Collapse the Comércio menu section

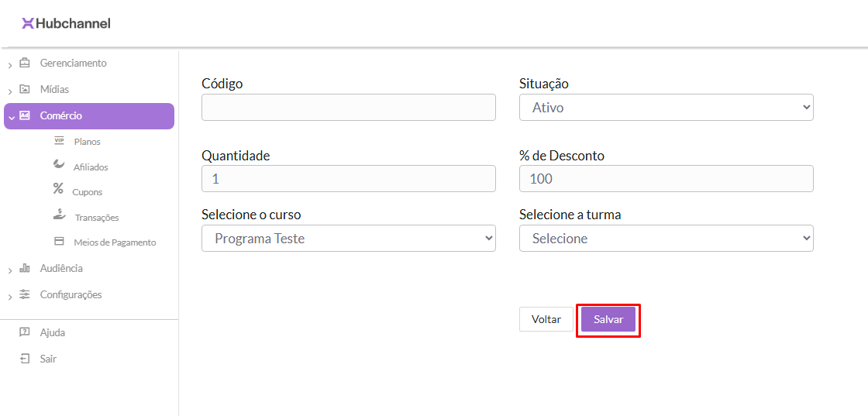(x=10, y=117)
